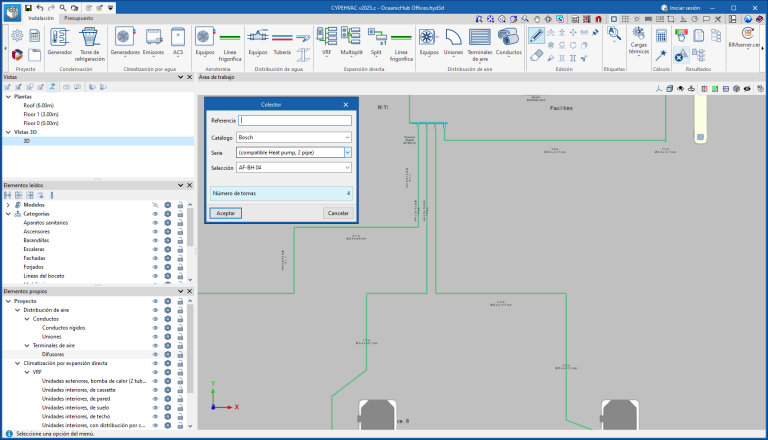Expand the Modelos tree node
Viewport: 768px width, 440px height.
(8, 205)
